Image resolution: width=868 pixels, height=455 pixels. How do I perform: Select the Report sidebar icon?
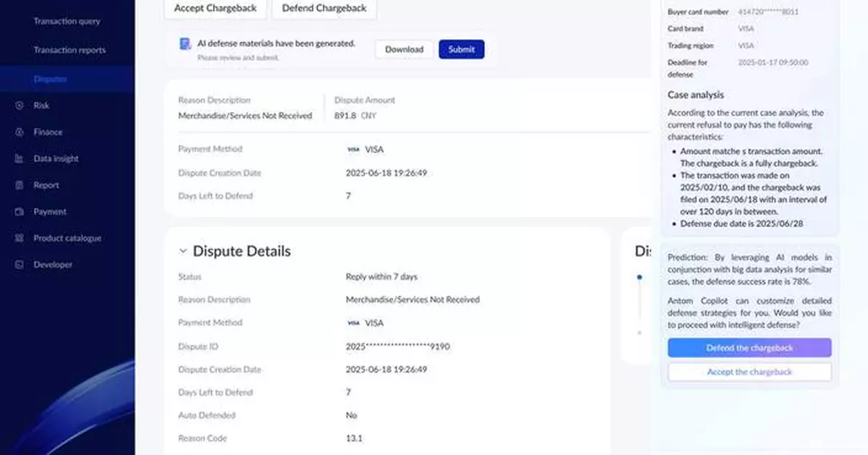(x=18, y=184)
